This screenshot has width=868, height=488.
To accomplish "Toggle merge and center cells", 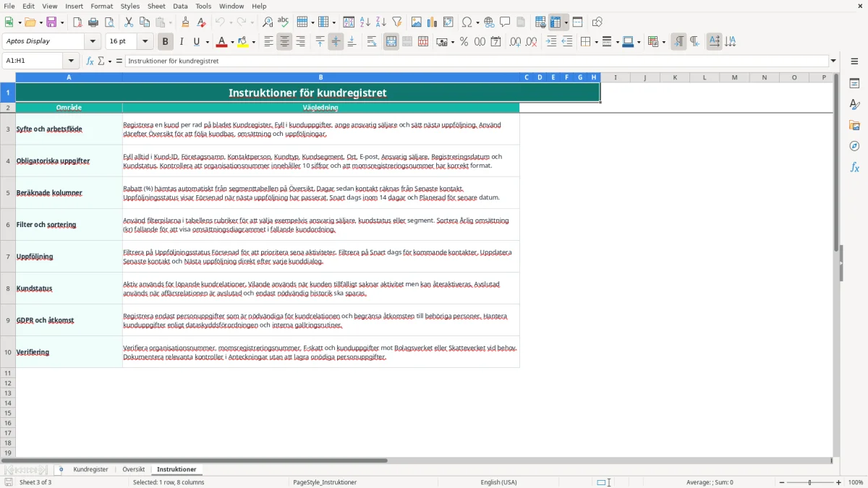I will click(x=391, y=42).
